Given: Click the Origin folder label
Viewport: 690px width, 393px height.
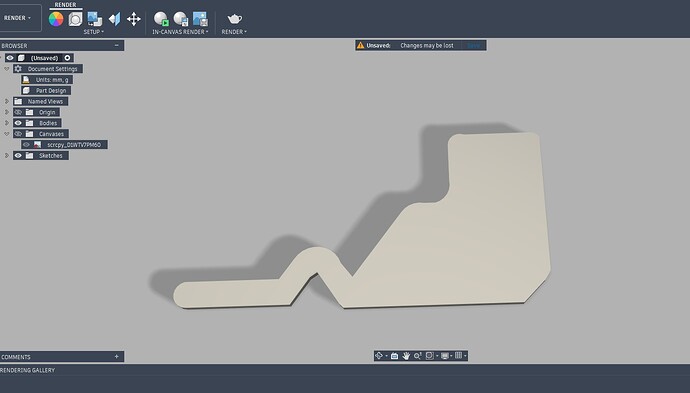Looking at the screenshot, I should click(x=47, y=112).
